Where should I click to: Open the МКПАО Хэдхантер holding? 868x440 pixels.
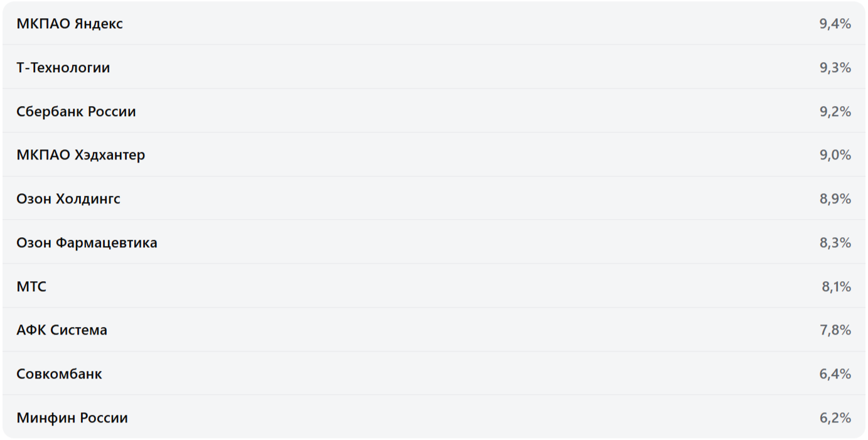(x=81, y=155)
